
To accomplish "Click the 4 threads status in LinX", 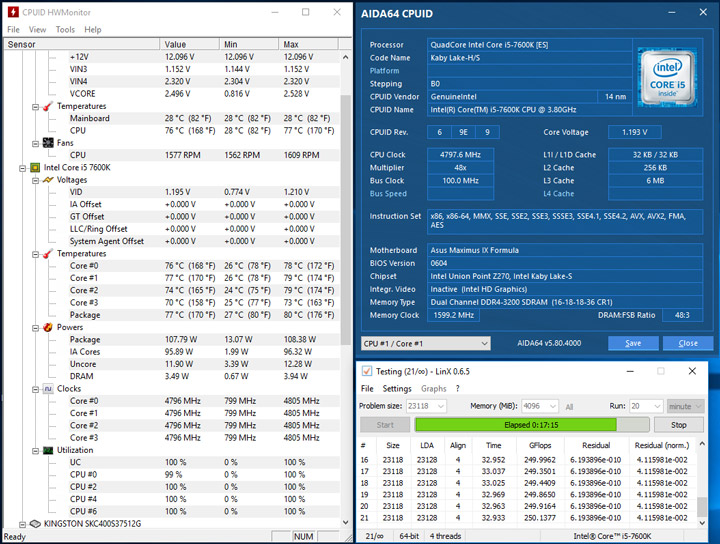I will pos(445,536).
